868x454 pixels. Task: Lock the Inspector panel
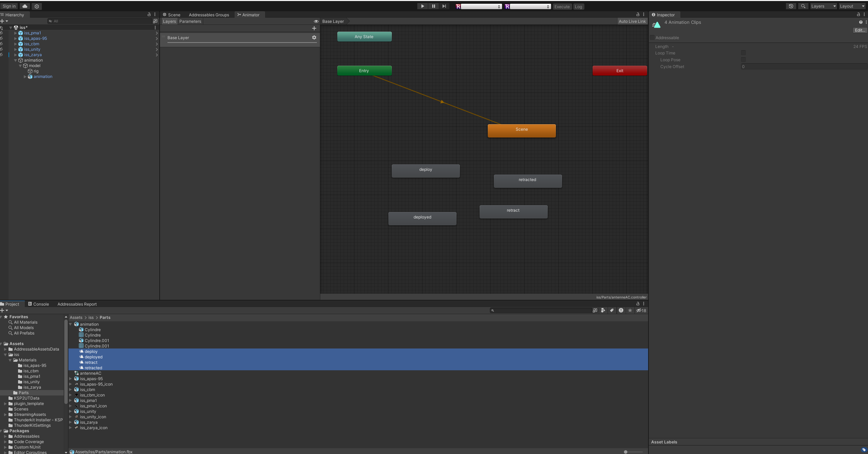pyautogui.click(x=858, y=15)
